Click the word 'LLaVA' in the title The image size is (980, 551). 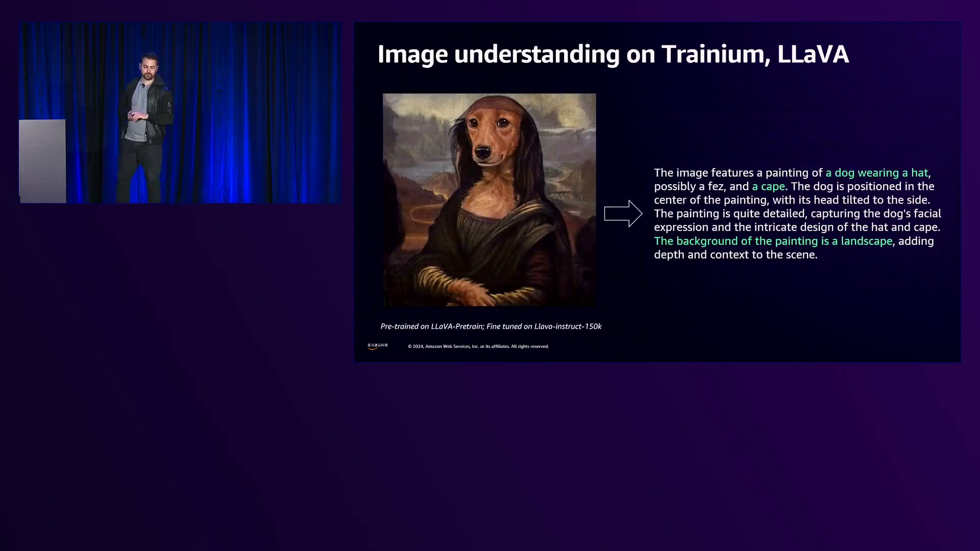(813, 54)
